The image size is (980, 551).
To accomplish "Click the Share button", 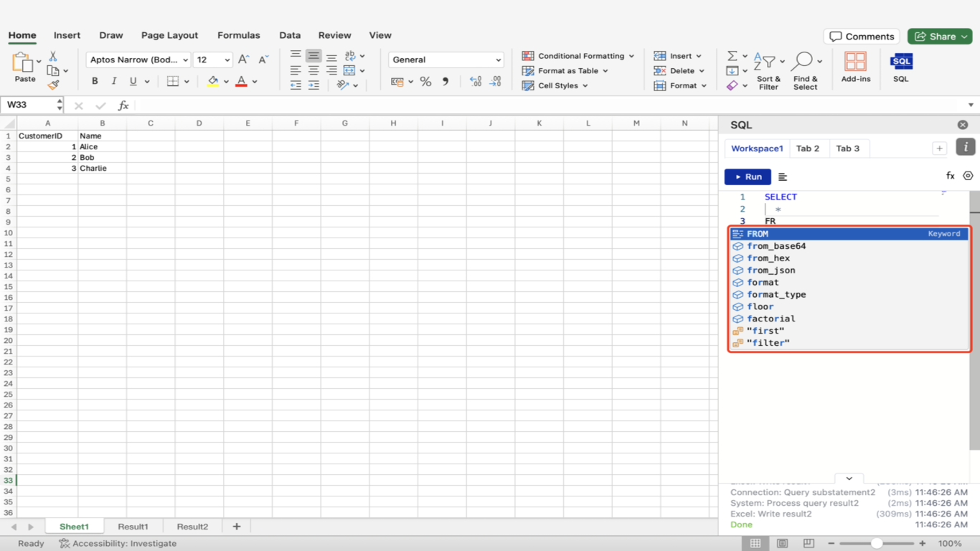I will 939,37.
